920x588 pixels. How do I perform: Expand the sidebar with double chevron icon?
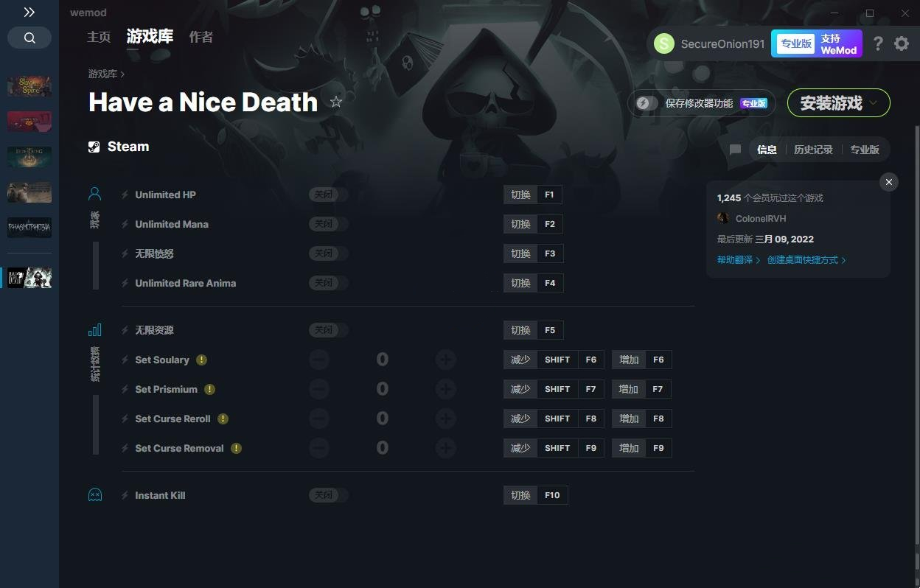(x=29, y=12)
